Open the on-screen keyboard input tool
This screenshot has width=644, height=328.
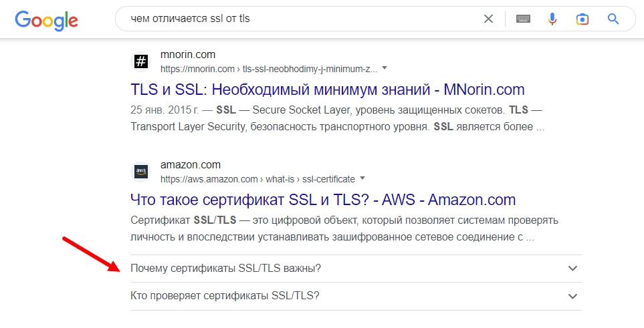523,19
